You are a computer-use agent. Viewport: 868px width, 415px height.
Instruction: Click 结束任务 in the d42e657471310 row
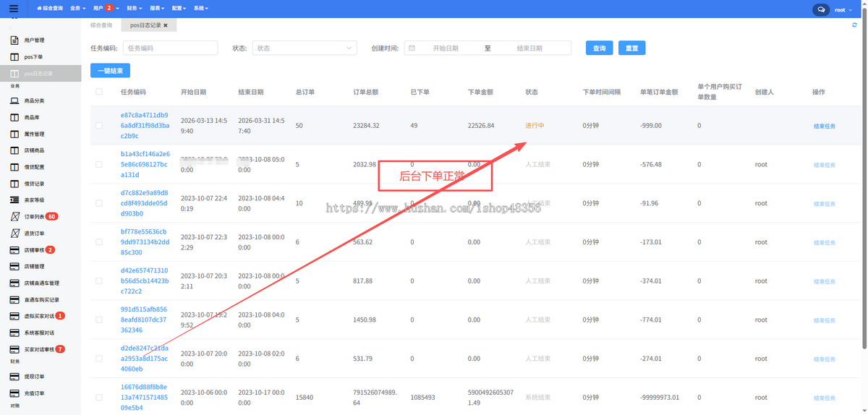(824, 281)
